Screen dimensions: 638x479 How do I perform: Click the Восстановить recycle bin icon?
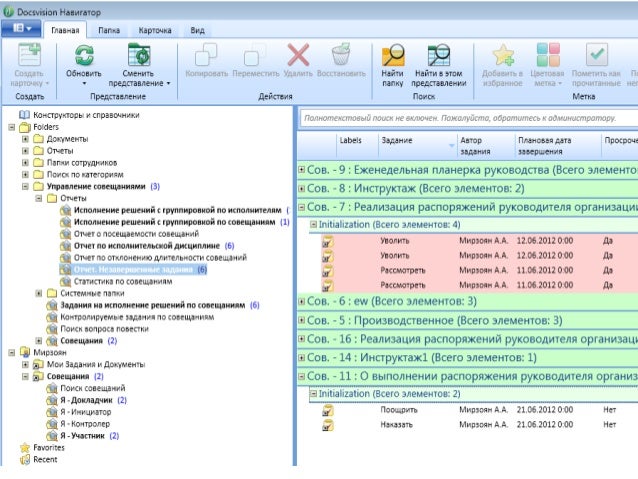(x=341, y=55)
